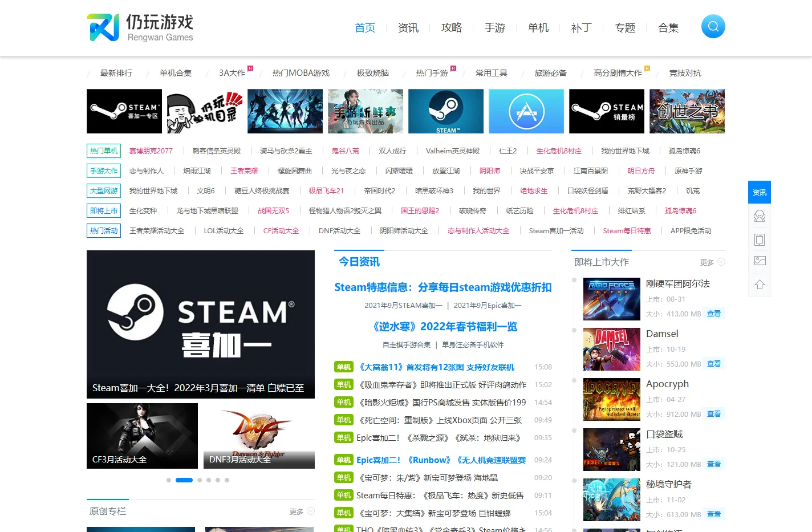This screenshot has height=532, width=812.
Task: Open the 2021年9月Epic喜加一 link
Action: pos(488,306)
